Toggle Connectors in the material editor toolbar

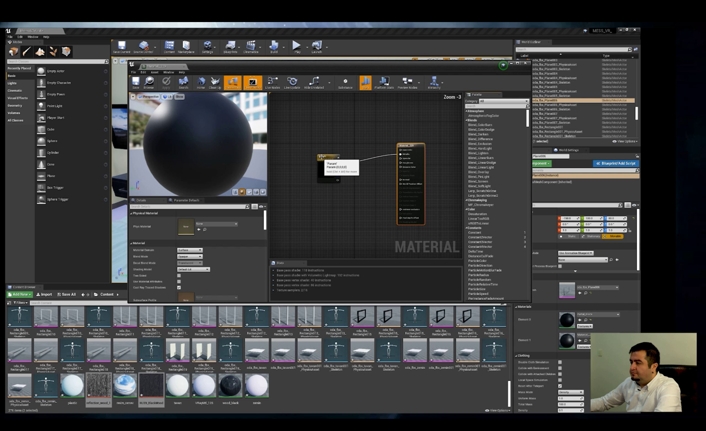click(233, 83)
